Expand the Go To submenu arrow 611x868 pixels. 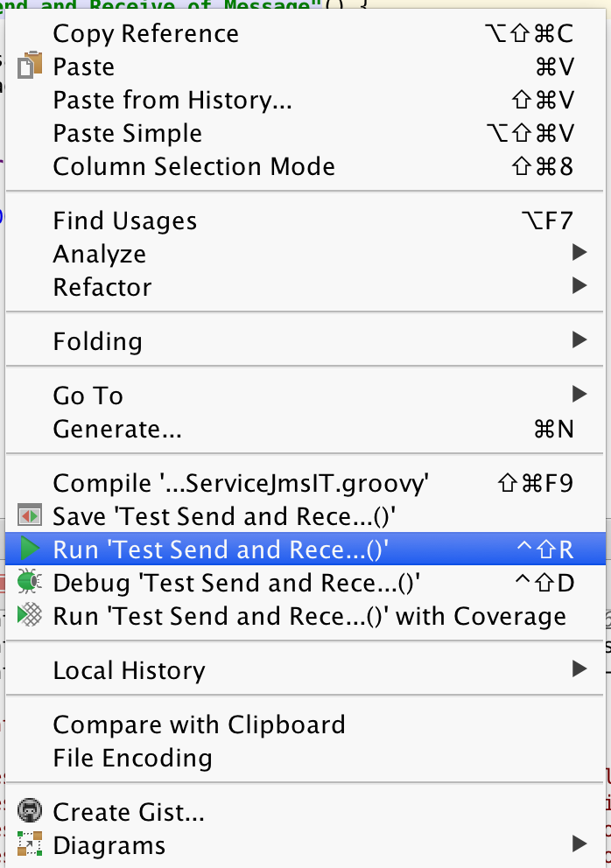[x=579, y=394]
